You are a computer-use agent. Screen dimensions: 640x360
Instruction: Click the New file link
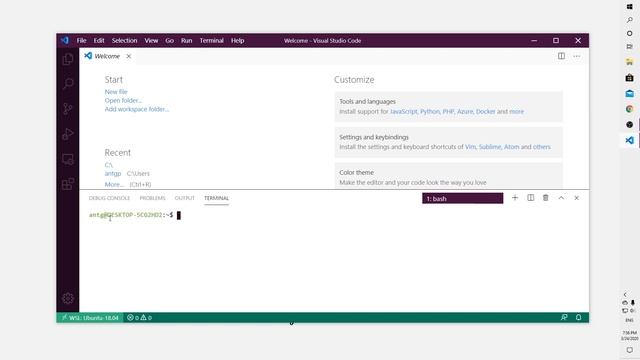116,92
